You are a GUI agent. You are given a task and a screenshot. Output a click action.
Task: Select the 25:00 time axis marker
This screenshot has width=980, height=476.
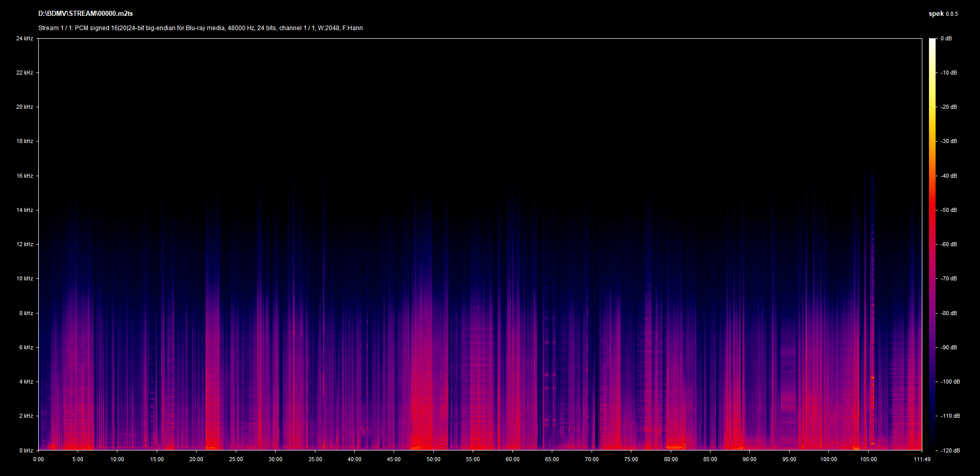pyautogui.click(x=236, y=459)
